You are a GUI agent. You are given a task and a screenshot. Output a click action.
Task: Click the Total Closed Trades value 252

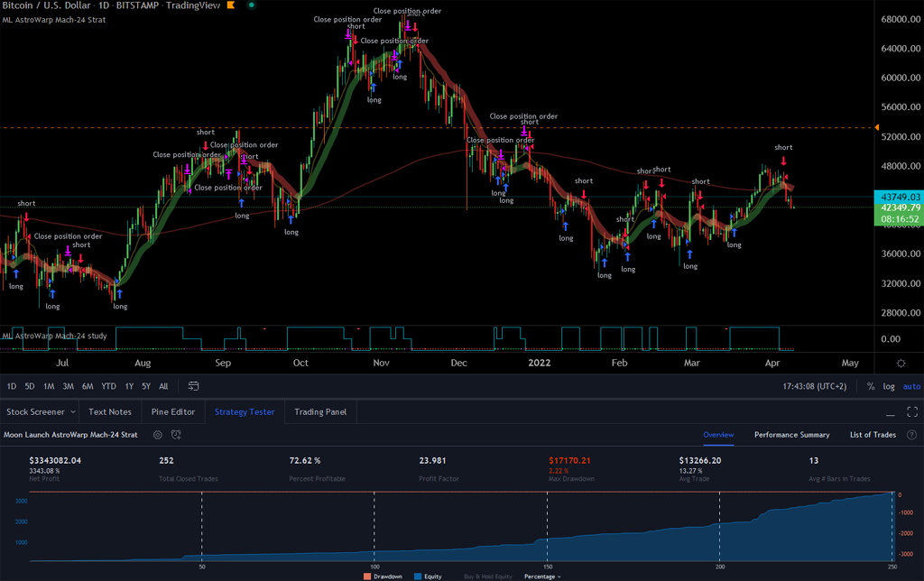(x=166, y=460)
